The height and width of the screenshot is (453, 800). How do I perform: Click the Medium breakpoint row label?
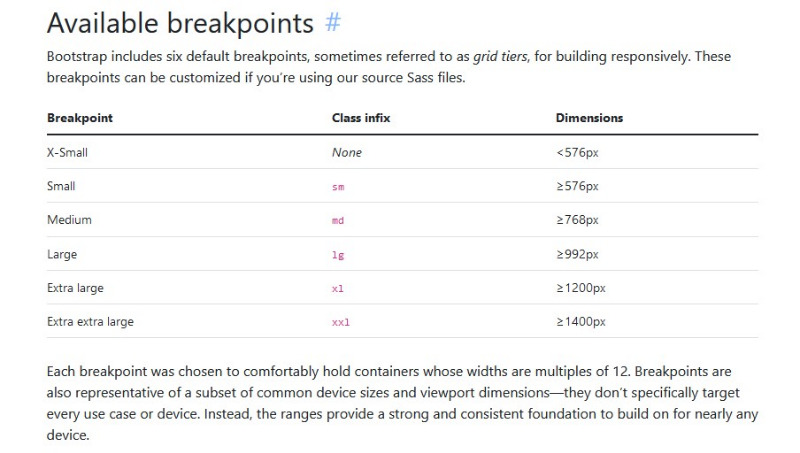(x=69, y=220)
